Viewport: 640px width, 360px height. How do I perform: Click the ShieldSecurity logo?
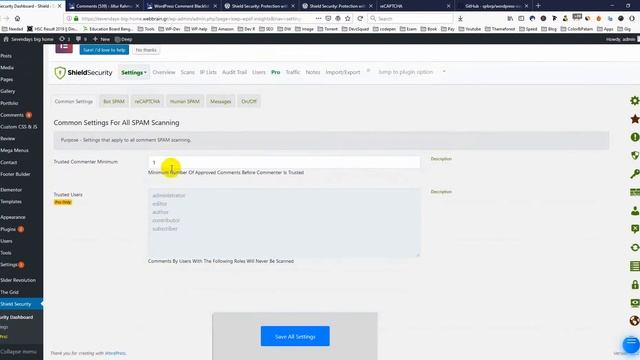(x=83, y=73)
